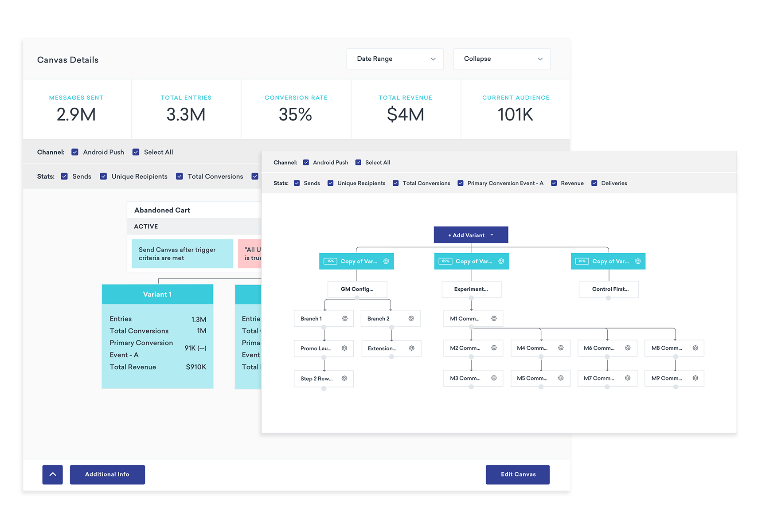Viewport: 758px width, 532px height.
Task: Click the Variant 1 card header
Action: point(157,294)
